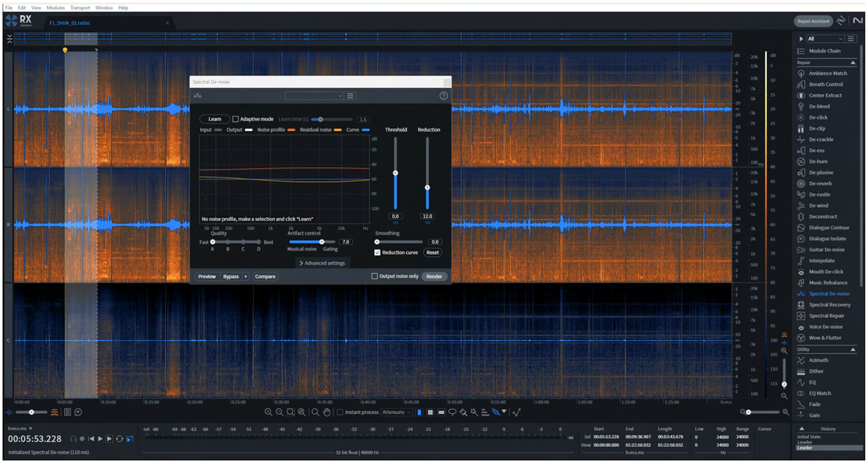Open the Repair Assistant
The height and width of the screenshot is (463, 868).
click(813, 21)
